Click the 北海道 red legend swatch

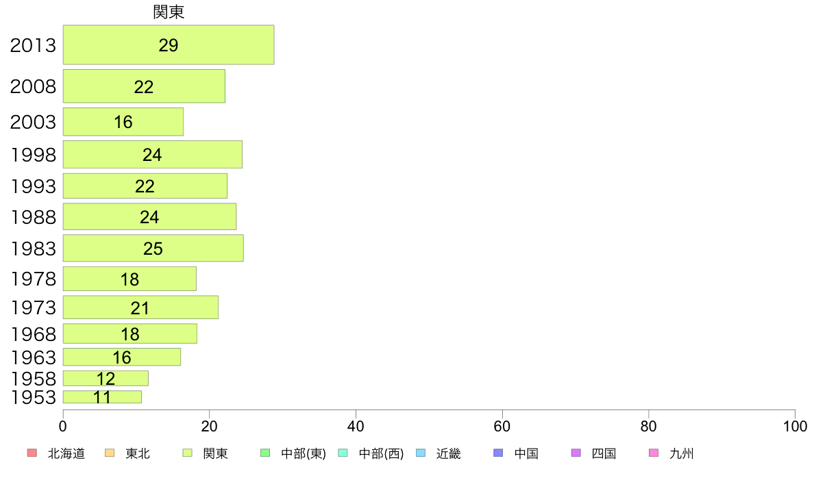pyautogui.click(x=32, y=453)
